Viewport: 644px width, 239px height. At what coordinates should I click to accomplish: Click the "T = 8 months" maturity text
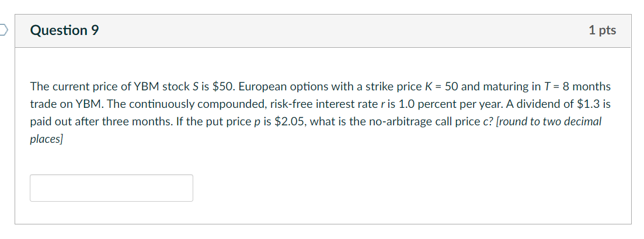(x=578, y=87)
